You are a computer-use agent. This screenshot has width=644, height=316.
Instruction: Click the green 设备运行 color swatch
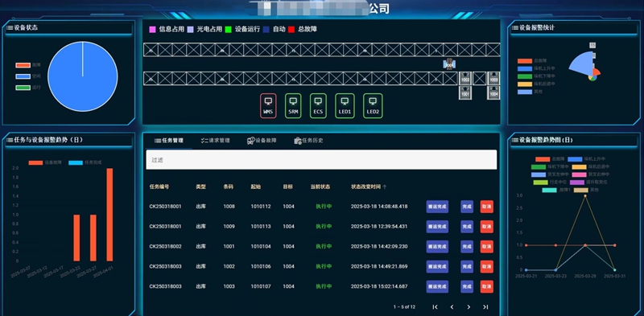coord(229,30)
